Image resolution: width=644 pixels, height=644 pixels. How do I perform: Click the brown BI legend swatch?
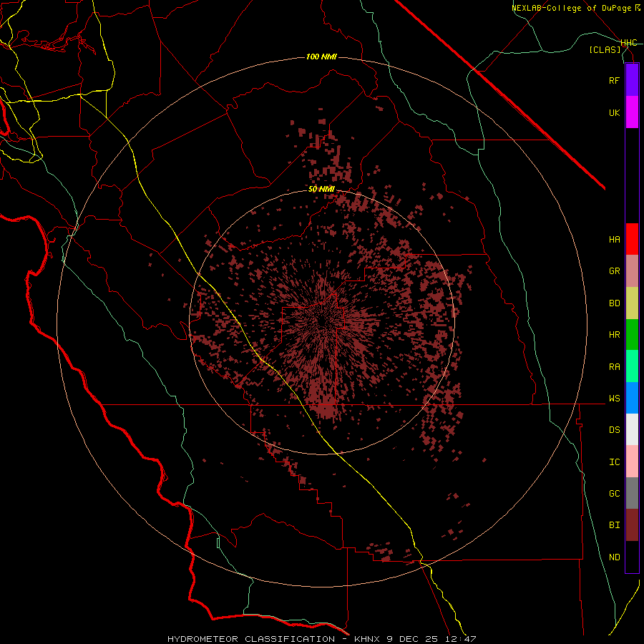tap(632, 525)
